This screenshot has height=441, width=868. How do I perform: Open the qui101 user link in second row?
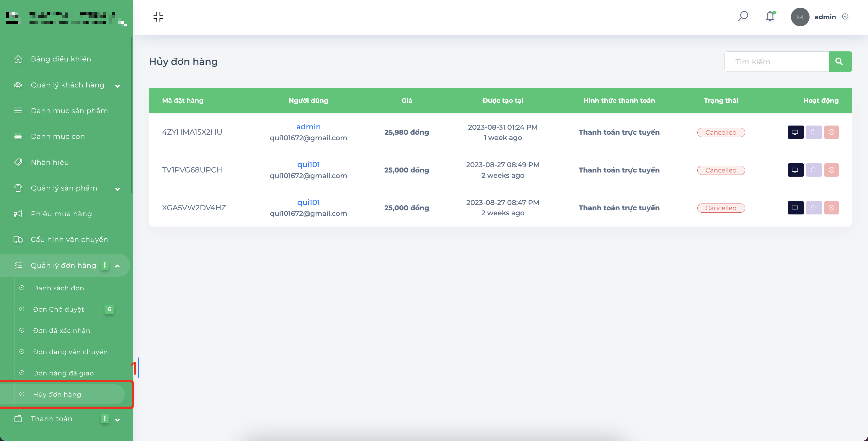[308, 165]
